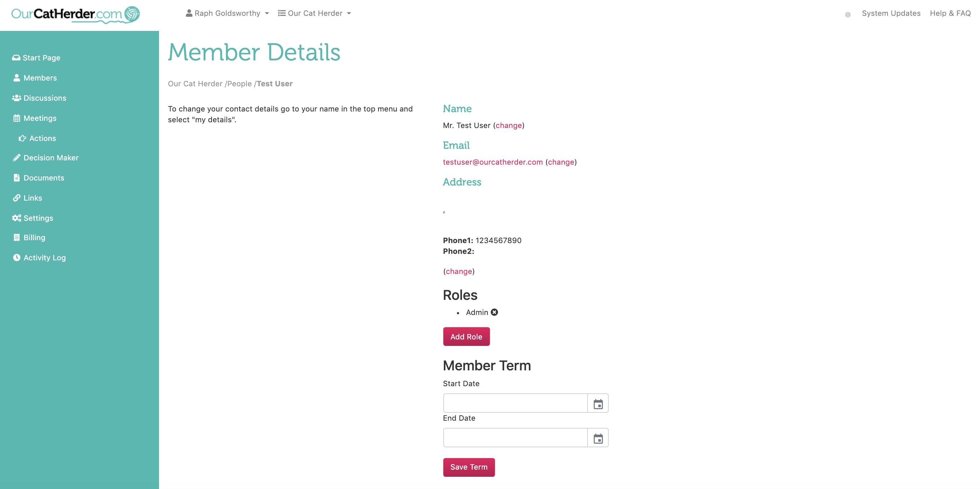Screen dimensions: 980x489
Task: Expand the Our Cat Herder organization dropdown
Action: click(315, 13)
